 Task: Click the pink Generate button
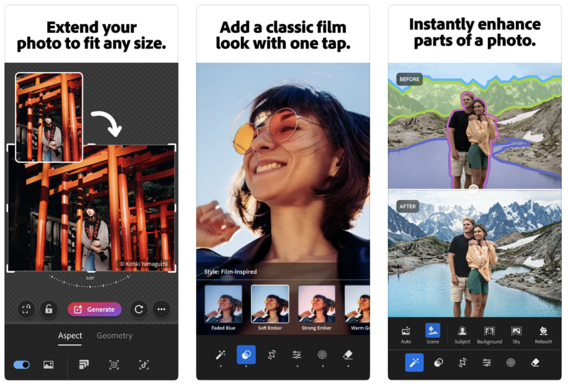click(94, 309)
